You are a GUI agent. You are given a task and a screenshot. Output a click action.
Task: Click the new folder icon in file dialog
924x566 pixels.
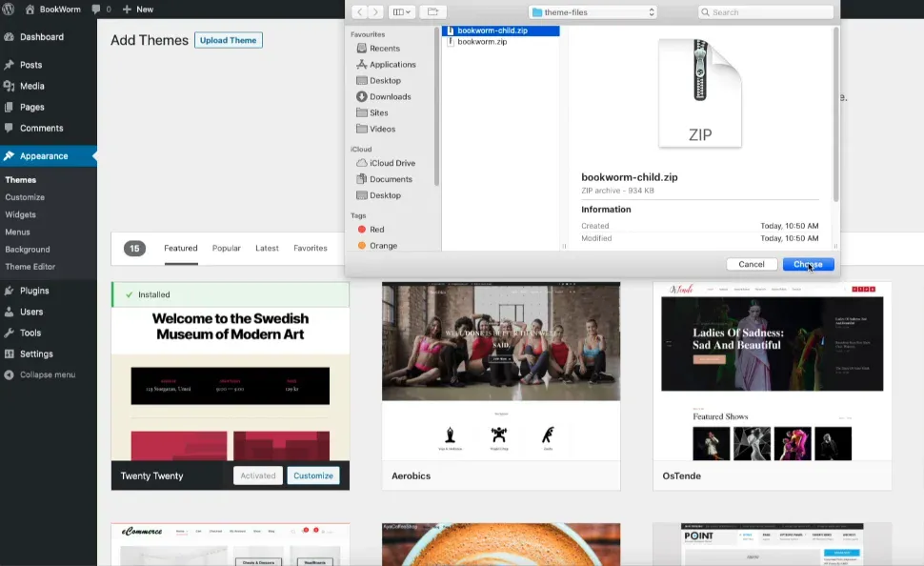tap(432, 12)
